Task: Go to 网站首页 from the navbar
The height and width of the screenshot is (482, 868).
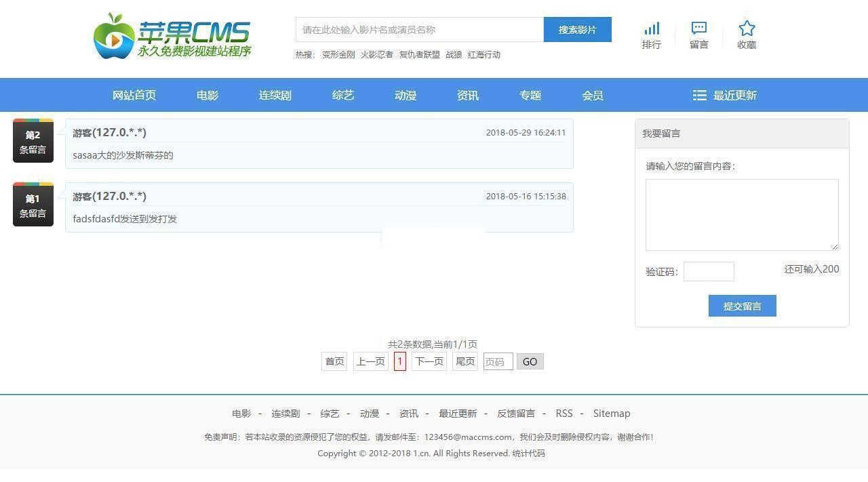Action: point(134,95)
